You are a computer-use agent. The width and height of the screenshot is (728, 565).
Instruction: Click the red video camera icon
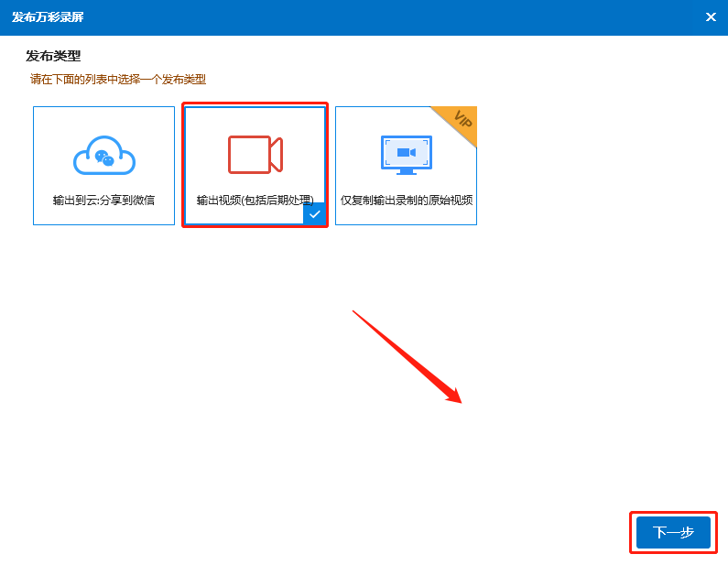click(x=255, y=155)
